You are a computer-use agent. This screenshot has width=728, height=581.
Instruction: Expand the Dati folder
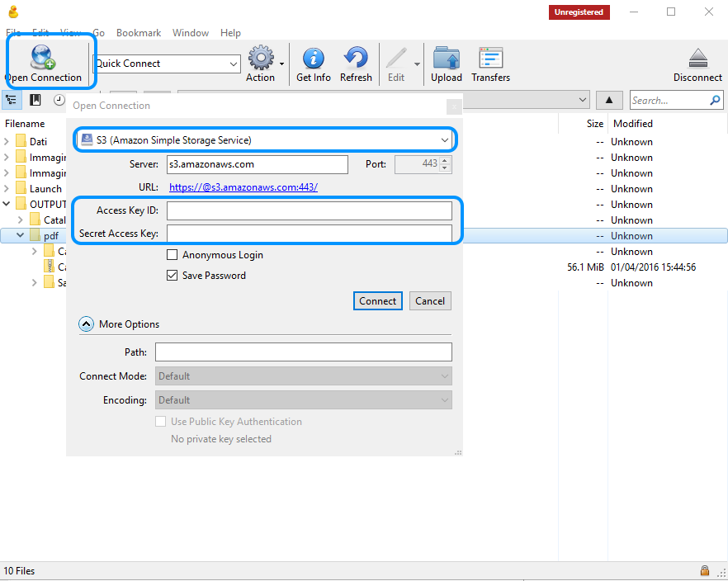coord(7,141)
